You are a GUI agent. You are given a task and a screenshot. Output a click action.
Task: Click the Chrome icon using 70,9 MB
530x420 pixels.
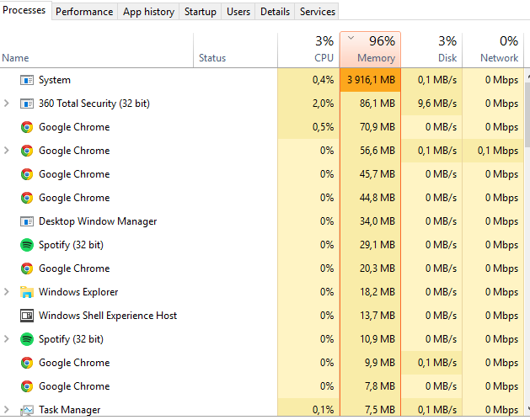[27, 127]
